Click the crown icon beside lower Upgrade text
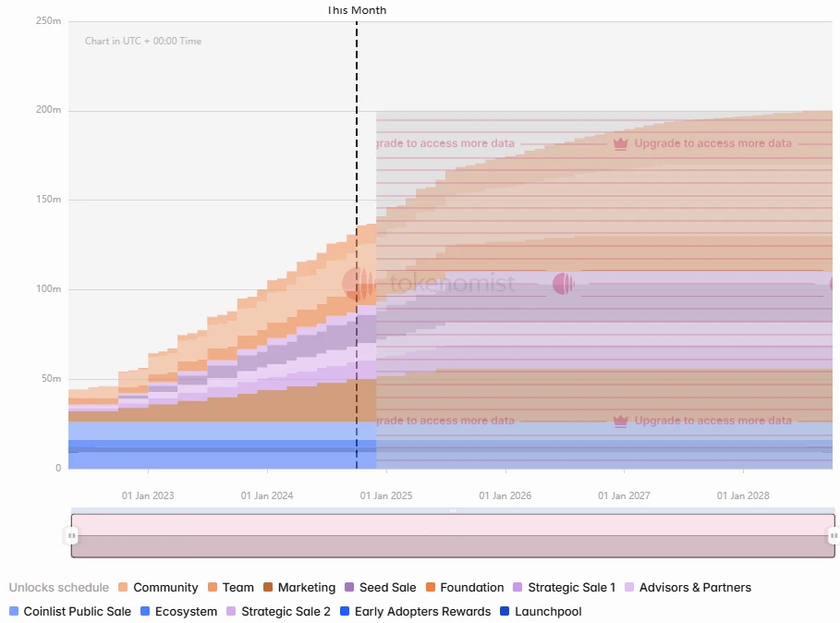840x623 pixels. 620,421
